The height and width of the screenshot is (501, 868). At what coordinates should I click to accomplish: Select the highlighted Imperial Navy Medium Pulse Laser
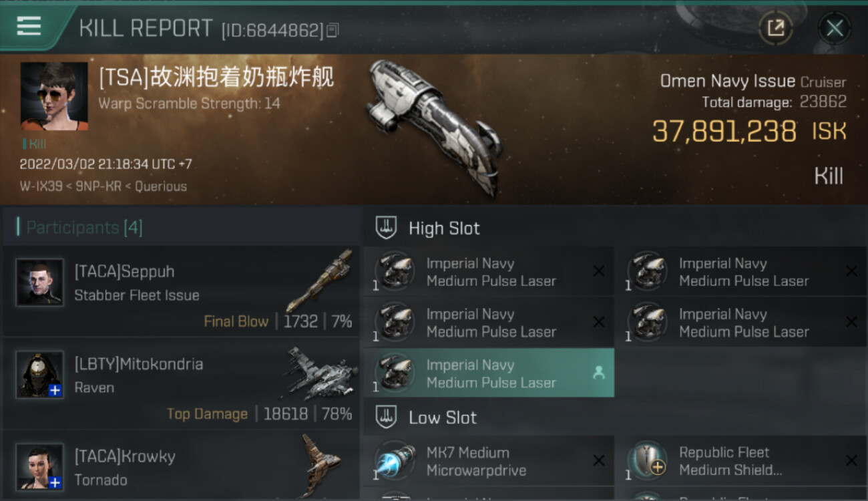(x=489, y=373)
